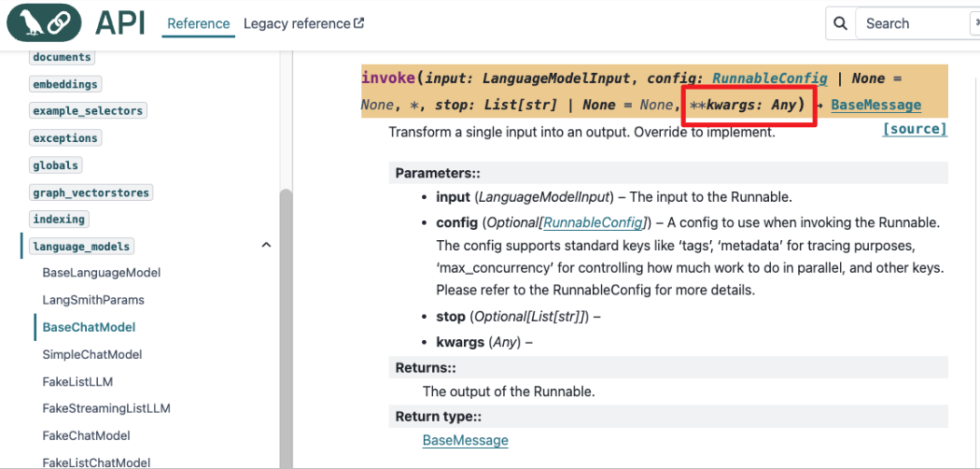Open the graph_vectorstores module entry
The width and height of the screenshot is (980, 469).
[91, 192]
